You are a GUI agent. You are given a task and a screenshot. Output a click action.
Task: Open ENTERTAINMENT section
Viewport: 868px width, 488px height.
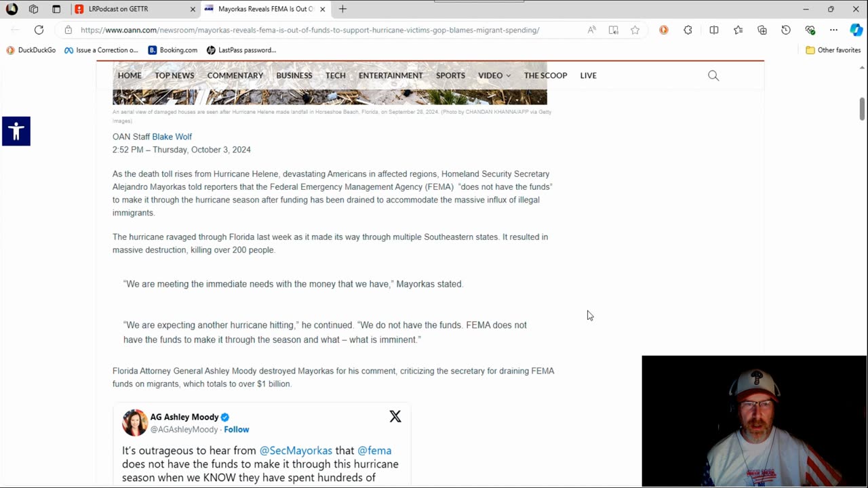(x=391, y=75)
